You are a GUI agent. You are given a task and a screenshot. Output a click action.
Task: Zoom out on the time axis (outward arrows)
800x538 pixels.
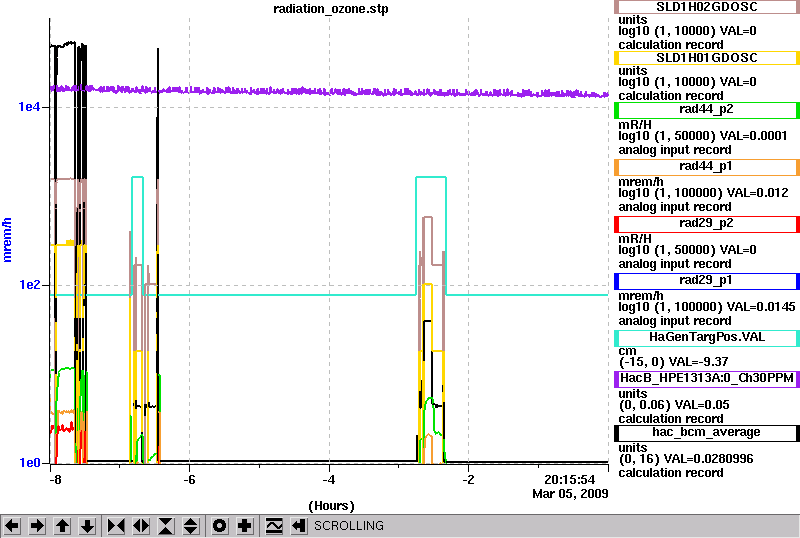click(x=141, y=526)
